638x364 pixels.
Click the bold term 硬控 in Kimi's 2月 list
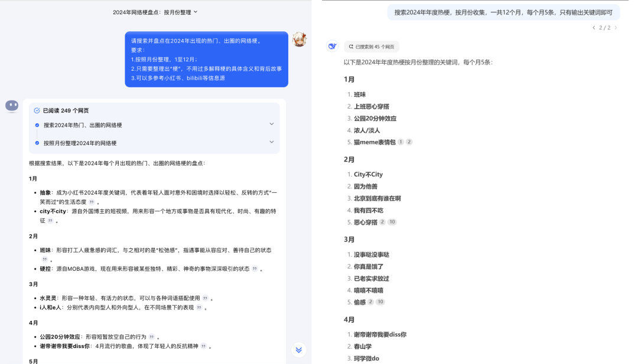click(x=45, y=268)
